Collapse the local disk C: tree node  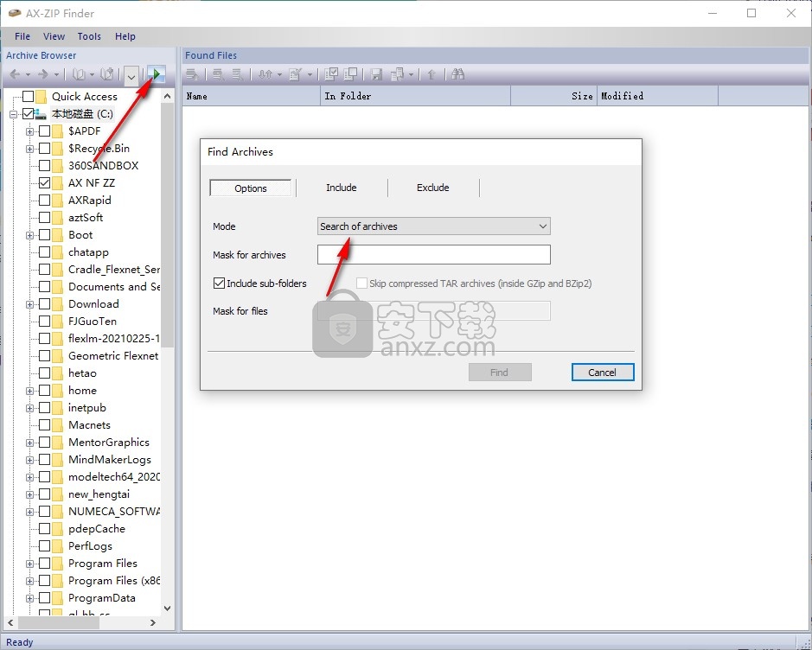point(14,114)
